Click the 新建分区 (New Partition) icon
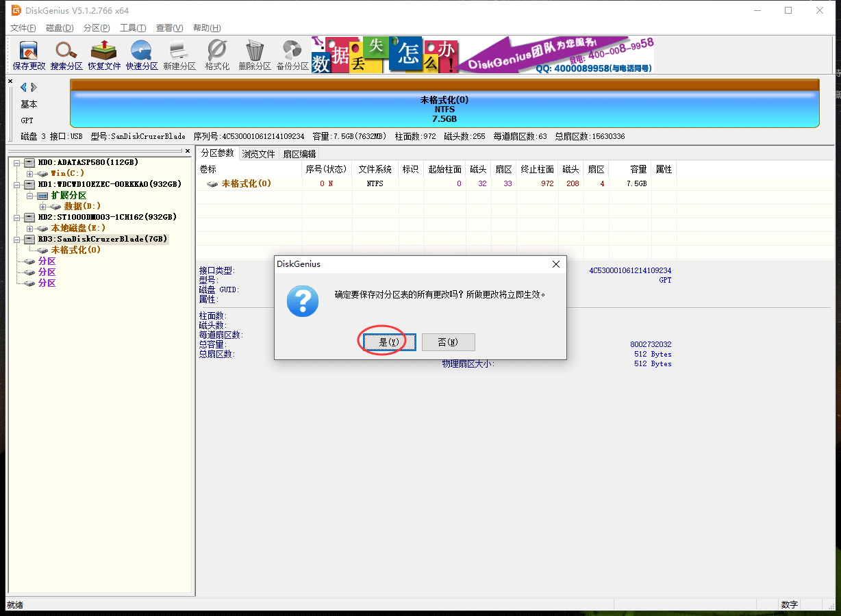The width and height of the screenshot is (841, 616). (x=179, y=55)
